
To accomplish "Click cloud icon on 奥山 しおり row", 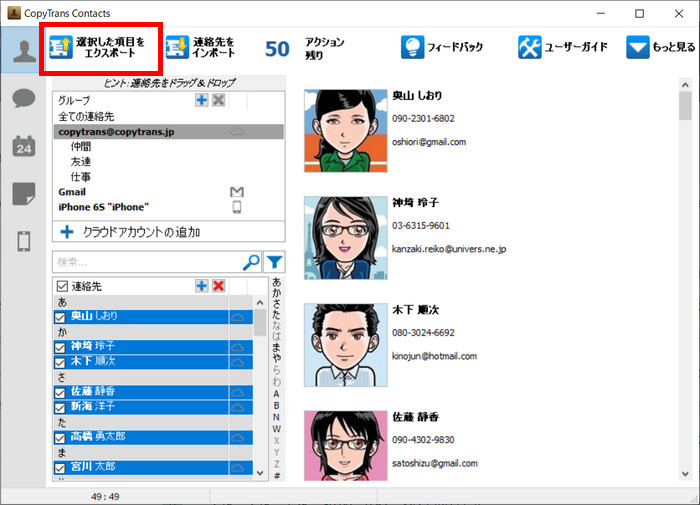I will click(237, 317).
